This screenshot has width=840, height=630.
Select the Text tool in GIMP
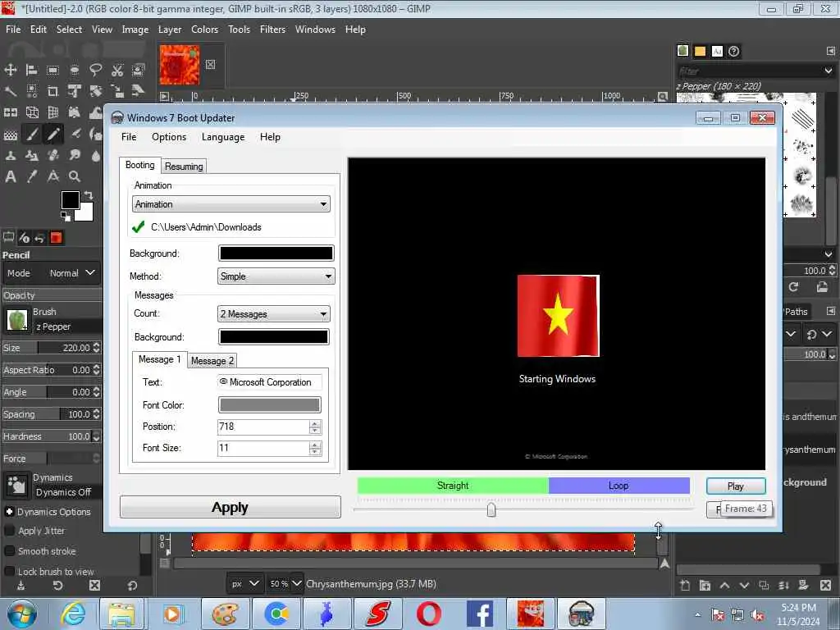(x=10, y=176)
